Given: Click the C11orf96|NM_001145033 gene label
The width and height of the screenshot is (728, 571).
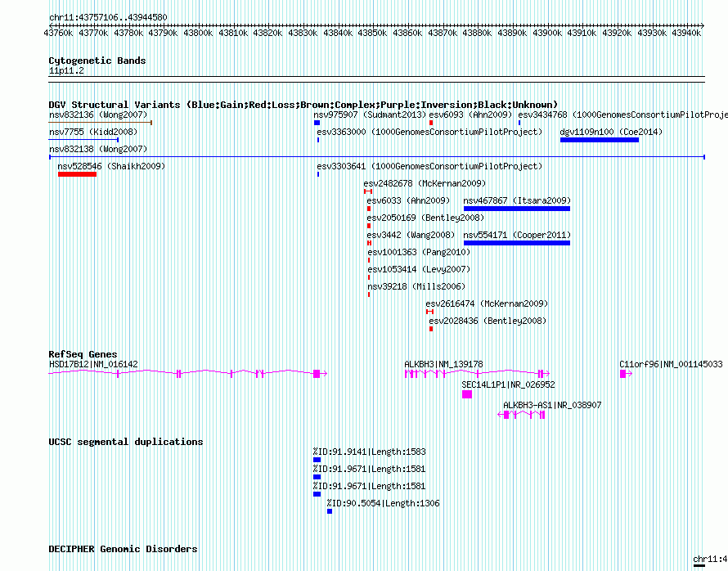Looking at the screenshot, I should pos(671,364).
